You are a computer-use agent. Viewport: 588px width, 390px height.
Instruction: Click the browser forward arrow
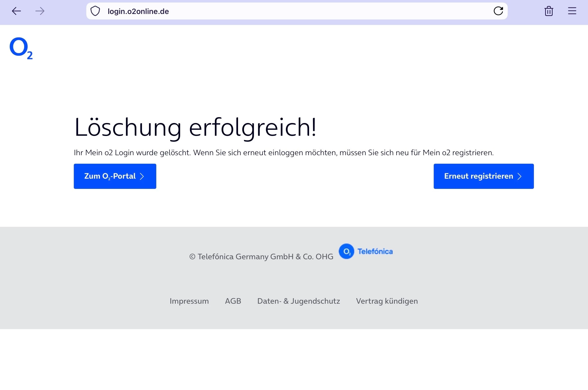[40, 11]
